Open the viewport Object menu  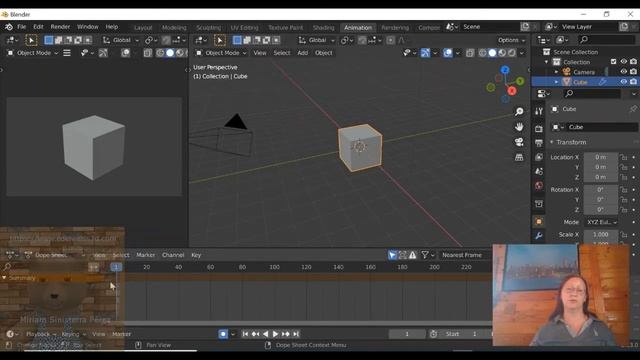coord(324,53)
